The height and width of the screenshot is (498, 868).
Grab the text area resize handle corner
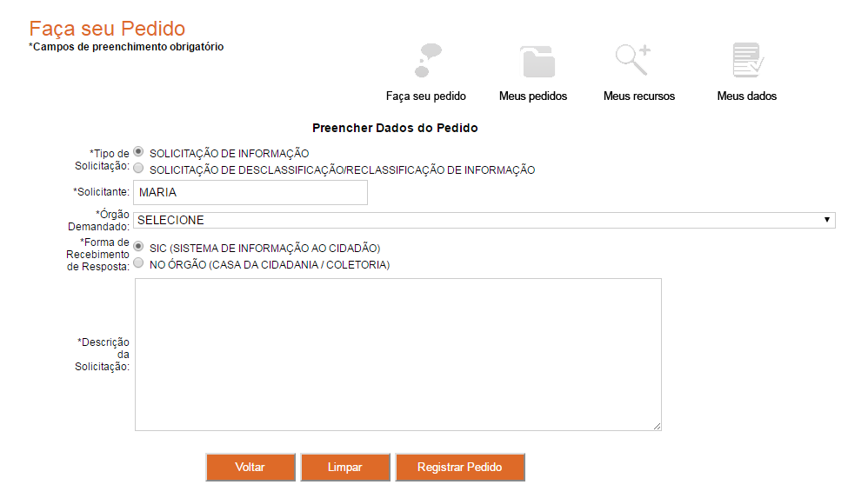point(657,426)
